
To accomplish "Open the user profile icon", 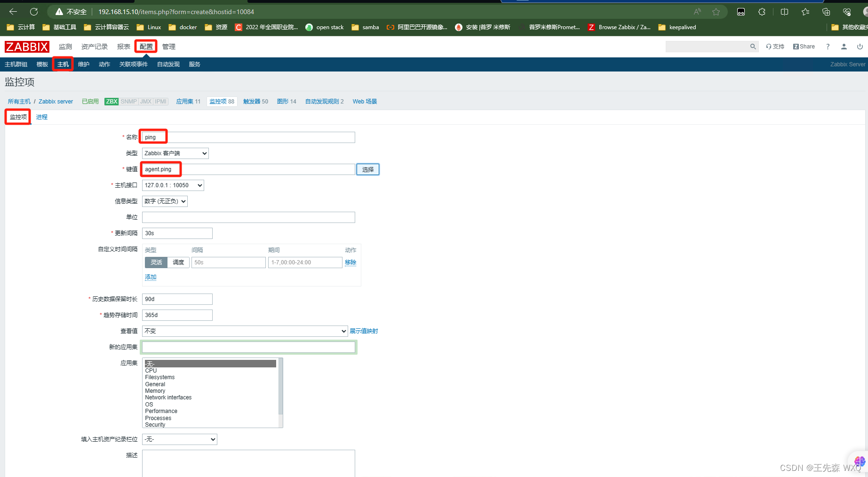I will [x=844, y=47].
